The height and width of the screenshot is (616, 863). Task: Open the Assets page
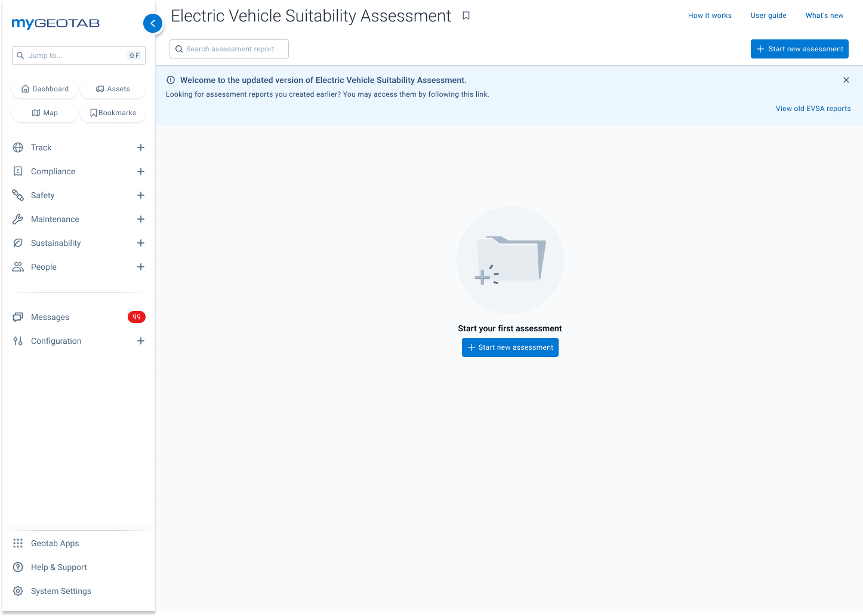click(112, 88)
